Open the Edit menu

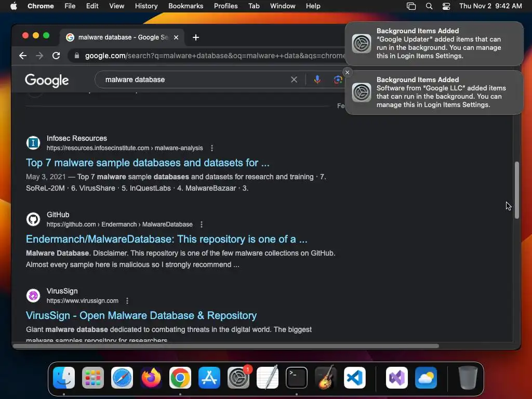click(92, 6)
